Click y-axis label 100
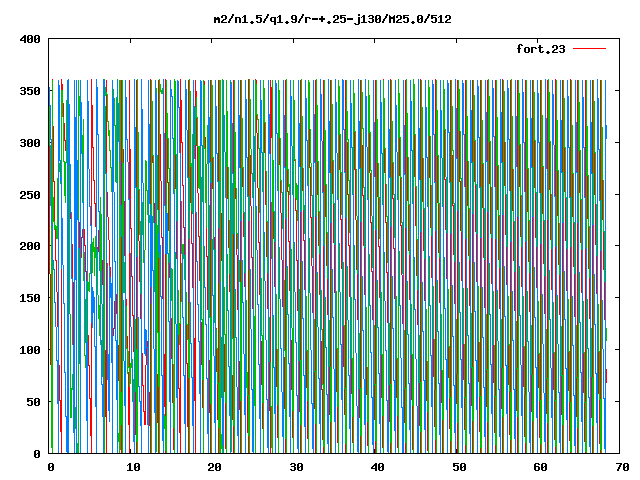Screen dimensions: 640x480 point(30,350)
